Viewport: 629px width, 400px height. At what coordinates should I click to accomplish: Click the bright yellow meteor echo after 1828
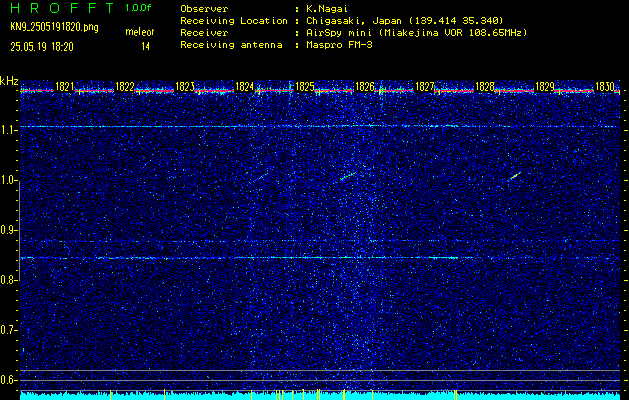[515, 176]
